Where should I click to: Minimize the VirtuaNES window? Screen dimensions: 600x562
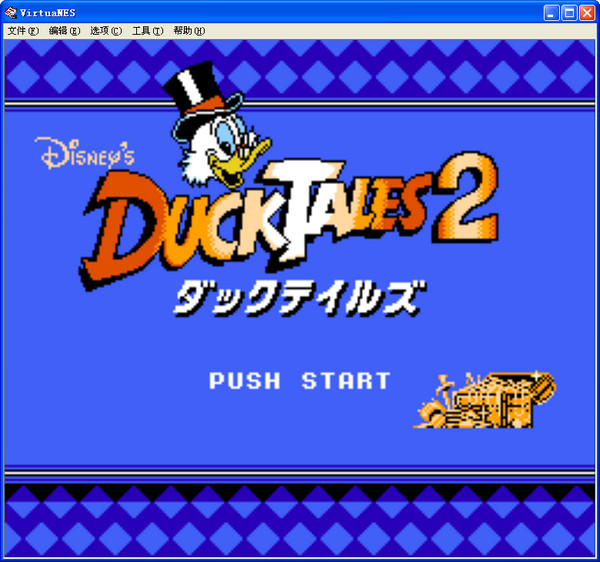tap(551, 13)
